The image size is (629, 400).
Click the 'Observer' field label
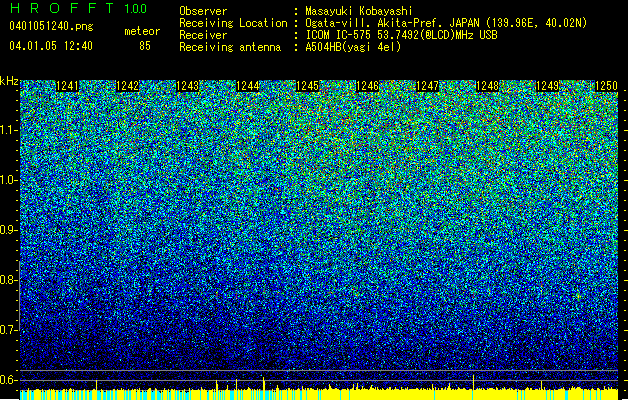203,11
